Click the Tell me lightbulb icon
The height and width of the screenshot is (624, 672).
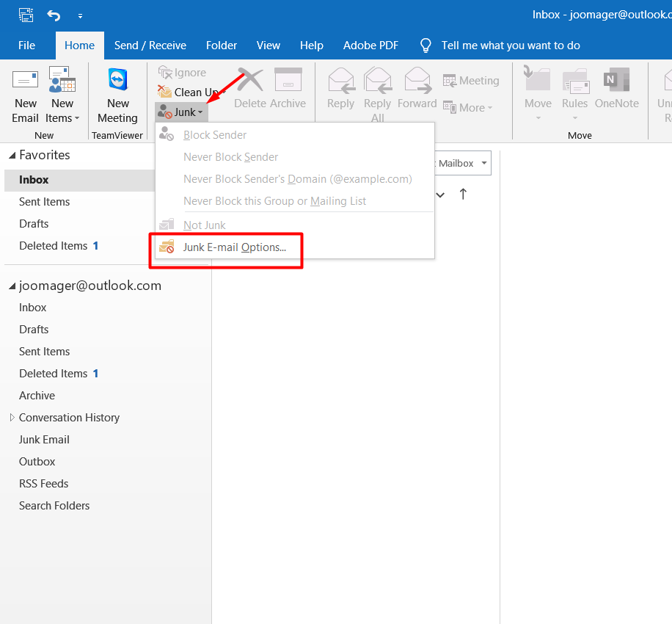[426, 46]
